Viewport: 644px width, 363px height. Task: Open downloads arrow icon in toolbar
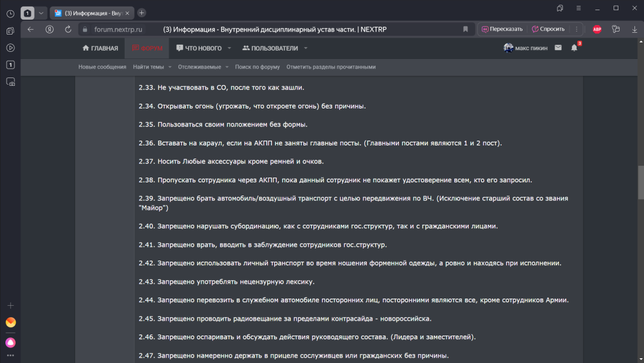tap(634, 29)
